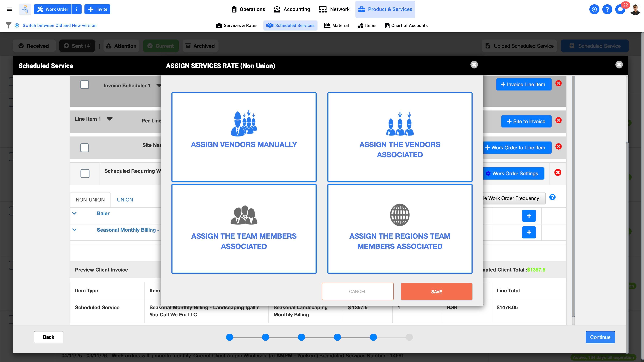Open chat messages icon with 22 badge
644x362 pixels.
pyautogui.click(x=620, y=10)
